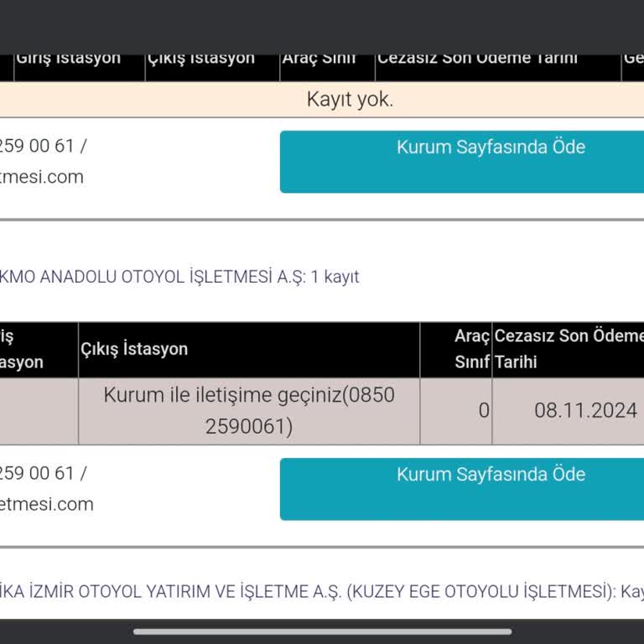
Task: Click the Araç Sınıf value 0 cell
Action: (456, 411)
